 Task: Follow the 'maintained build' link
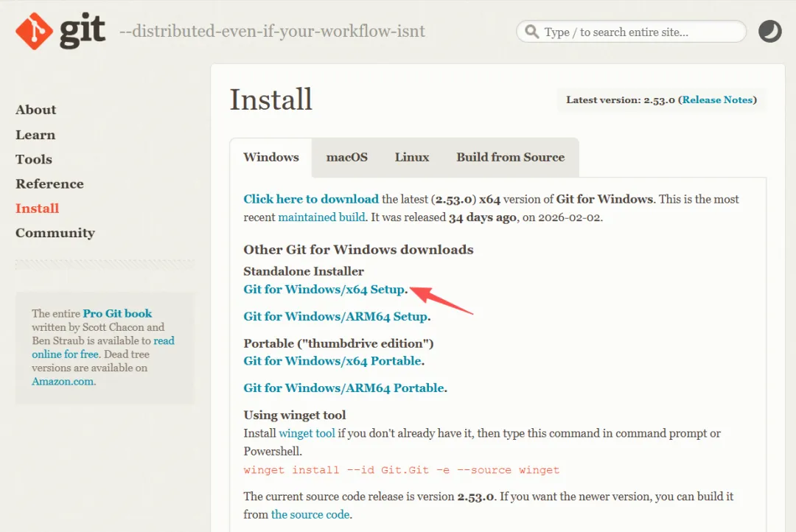click(322, 217)
